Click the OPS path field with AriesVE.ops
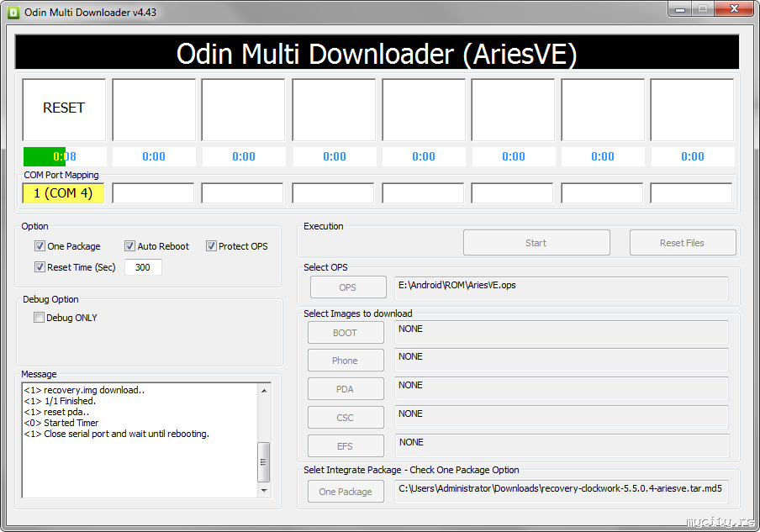 [562, 287]
